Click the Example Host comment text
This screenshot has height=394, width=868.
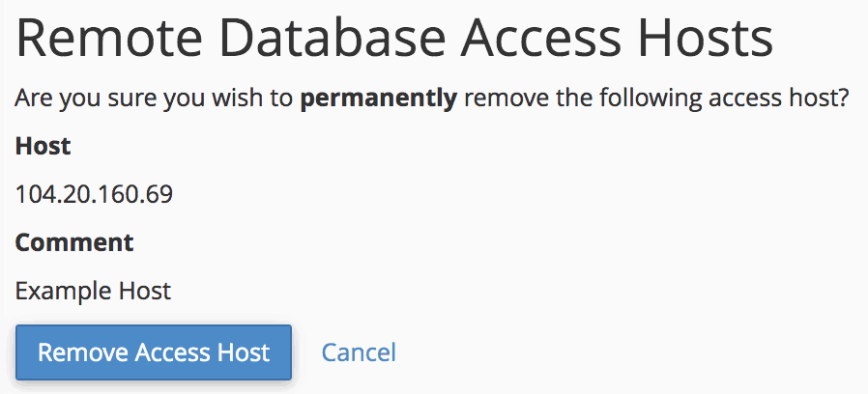pos(93,290)
